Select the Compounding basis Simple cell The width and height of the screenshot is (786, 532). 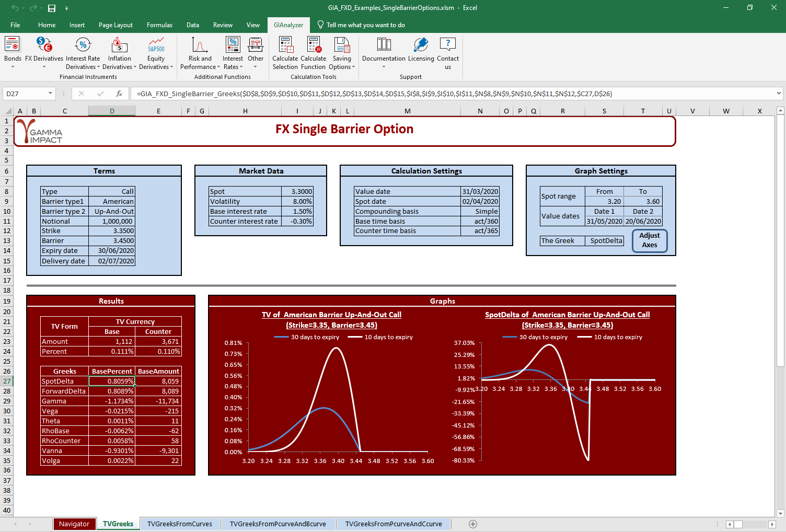tap(480, 211)
